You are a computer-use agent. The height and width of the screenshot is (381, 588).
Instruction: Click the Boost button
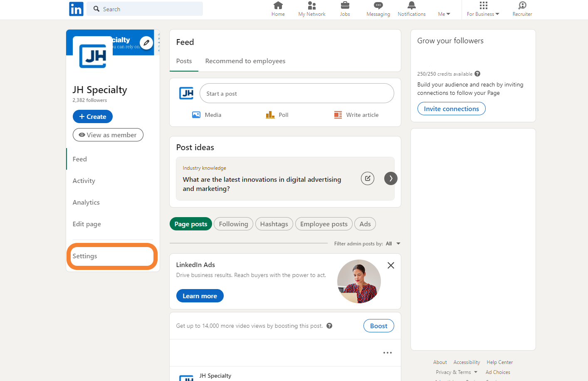[x=379, y=326]
